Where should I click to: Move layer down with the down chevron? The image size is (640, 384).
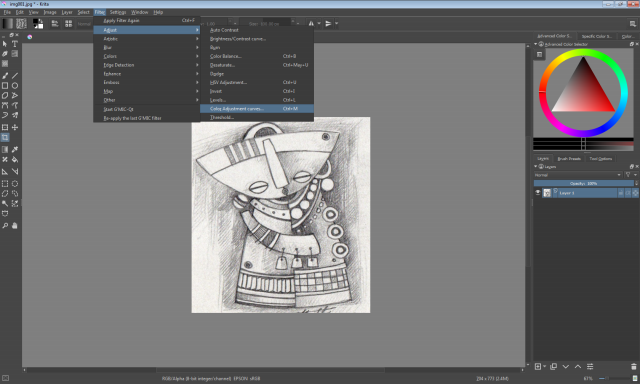(x=566, y=366)
